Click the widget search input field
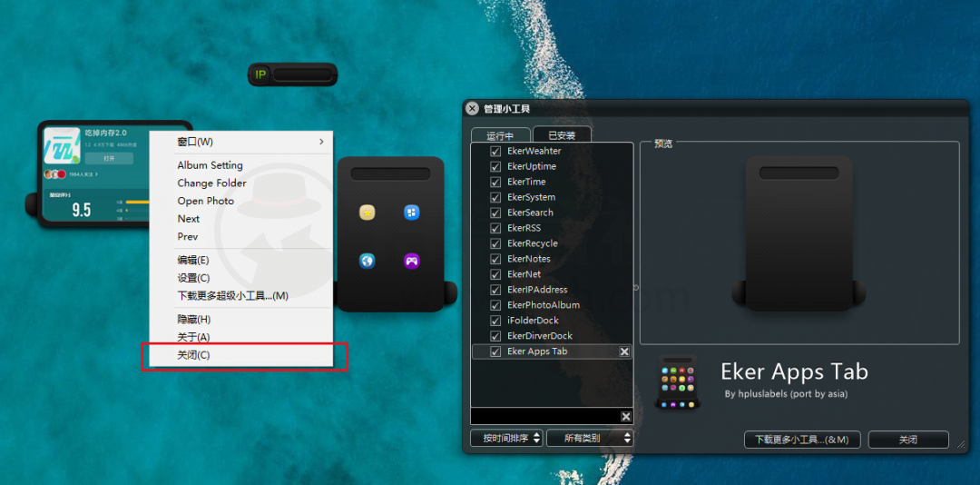980x485 pixels. point(545,417)
